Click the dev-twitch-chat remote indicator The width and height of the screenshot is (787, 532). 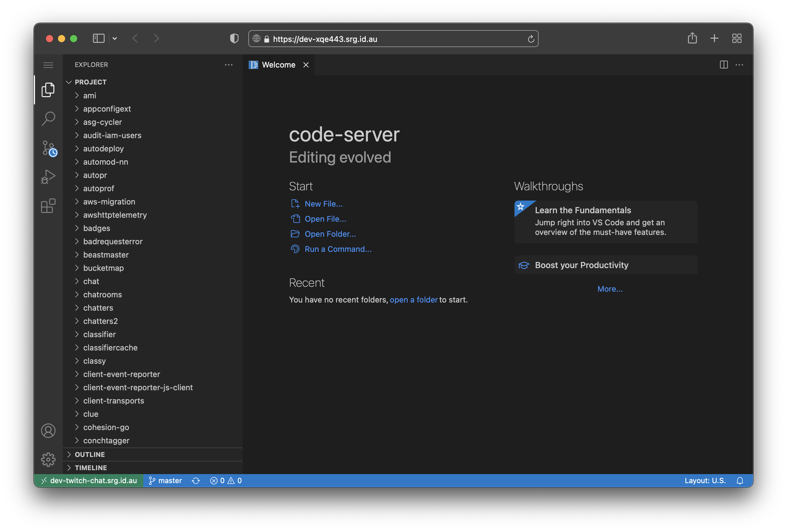click(90, 480)
